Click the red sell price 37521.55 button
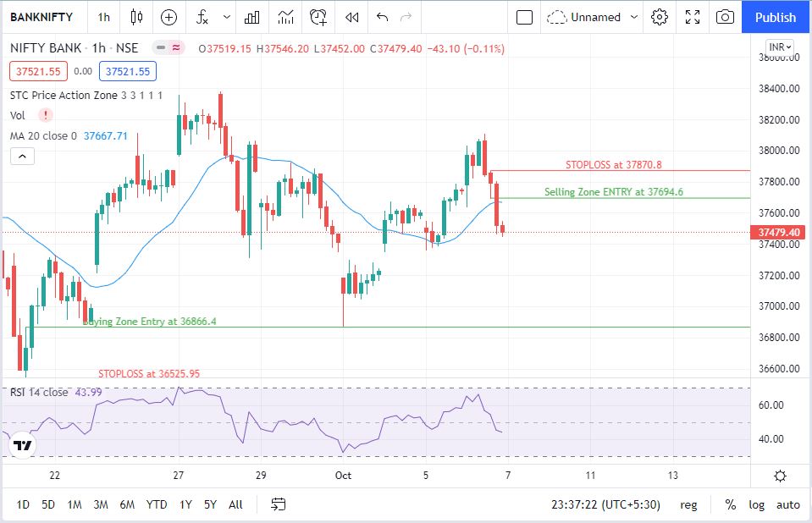This screenshot has height=523, width=812. point(38,71)
